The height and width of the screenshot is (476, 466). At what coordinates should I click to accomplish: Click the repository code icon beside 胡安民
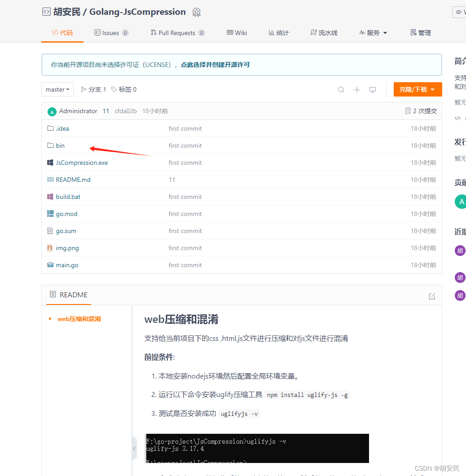(46, 12)
